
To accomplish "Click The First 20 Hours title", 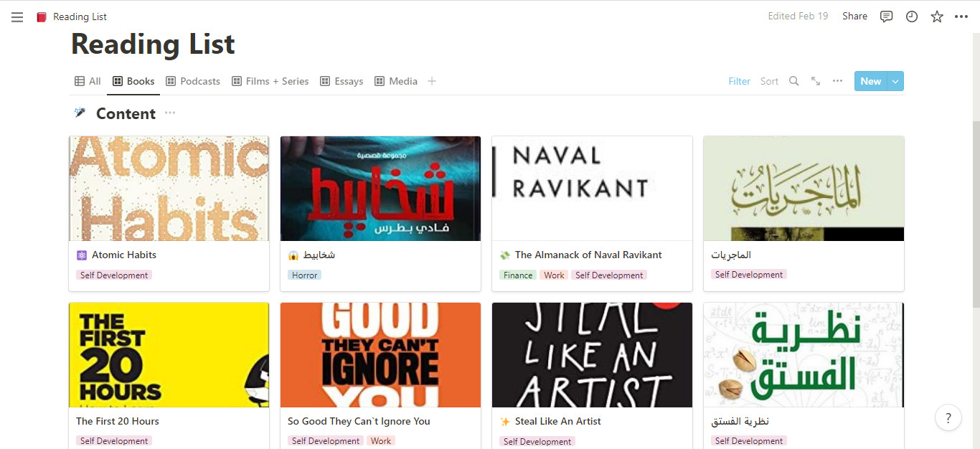I will 118,421.
